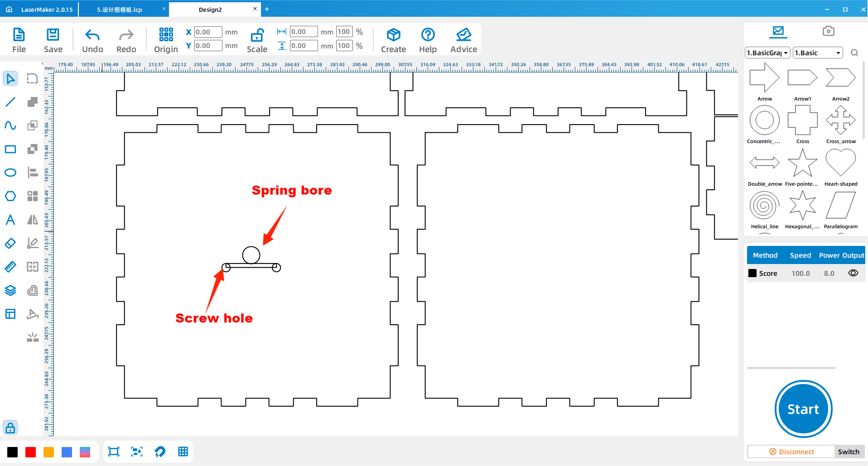
Task: Select the arrow selection tool
Action: [x=10, y=79]
